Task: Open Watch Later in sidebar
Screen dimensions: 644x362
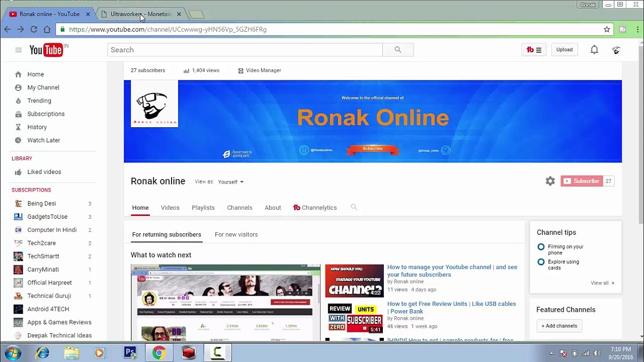Action: click(x=44, y=140)
